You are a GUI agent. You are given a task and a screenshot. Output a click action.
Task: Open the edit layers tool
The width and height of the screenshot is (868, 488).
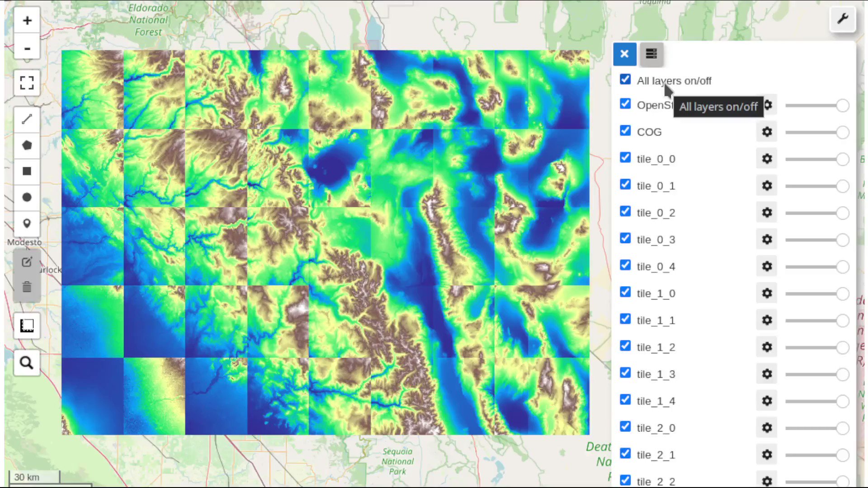pyautogui.click(x=27, y=262)
